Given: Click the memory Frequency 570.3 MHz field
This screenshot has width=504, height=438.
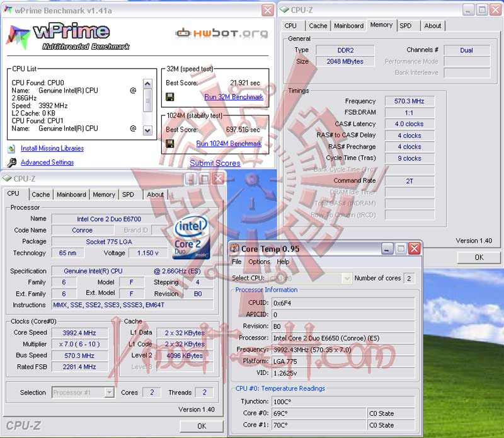Looking at the screenshot, I should point(409,101).
